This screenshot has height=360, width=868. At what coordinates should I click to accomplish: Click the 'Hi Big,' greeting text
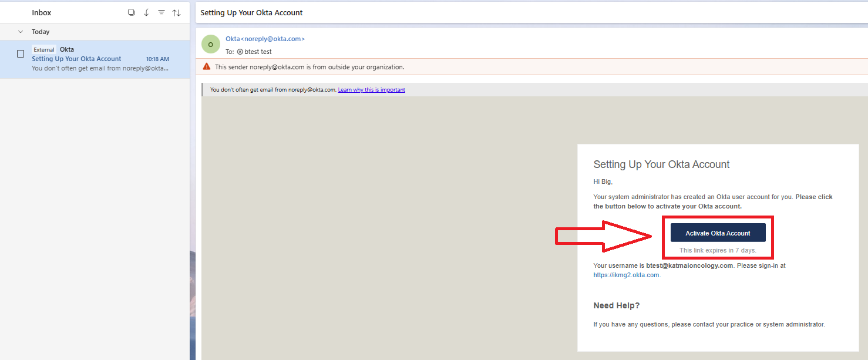(603, 182)
